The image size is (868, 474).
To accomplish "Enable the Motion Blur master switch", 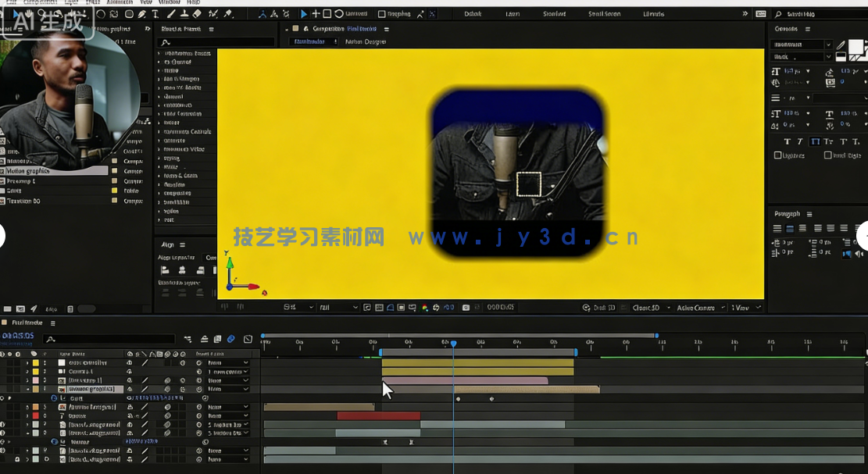I will [231, 340].
